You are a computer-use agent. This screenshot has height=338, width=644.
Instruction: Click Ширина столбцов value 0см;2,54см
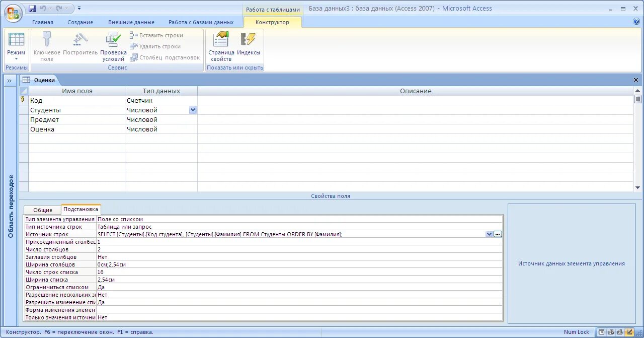tap(299, 264)
